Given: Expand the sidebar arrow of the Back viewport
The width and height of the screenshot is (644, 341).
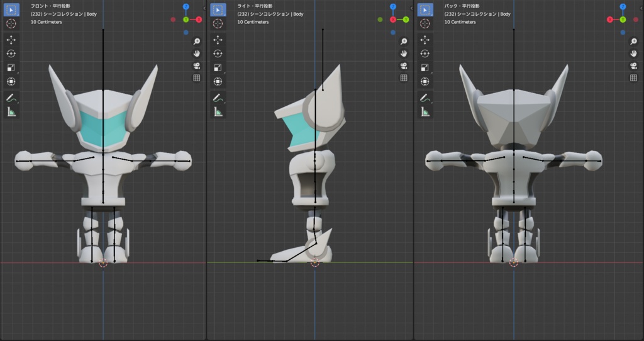Looking at the screenshot, I should pyautogui.click(x=642, y=8).
